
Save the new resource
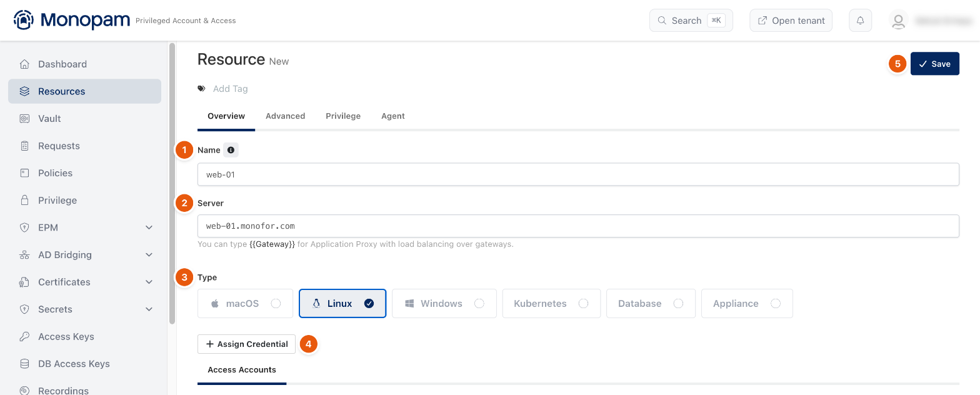coord(934,64)
